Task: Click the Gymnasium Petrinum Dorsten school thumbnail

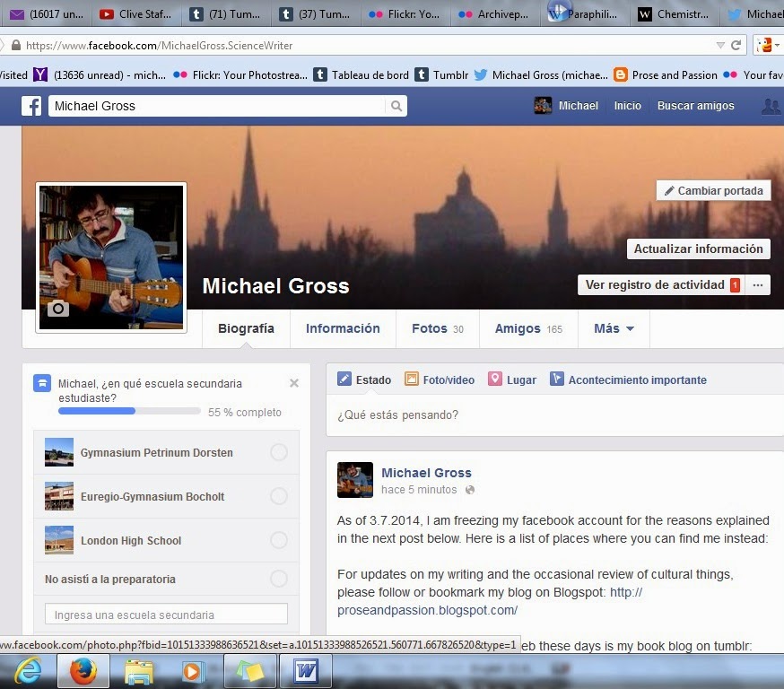Action: [59, 452]
